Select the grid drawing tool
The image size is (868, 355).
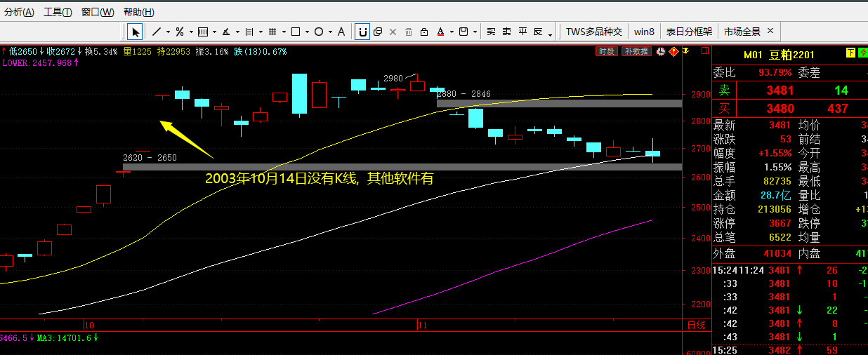(x=272, y=32)
